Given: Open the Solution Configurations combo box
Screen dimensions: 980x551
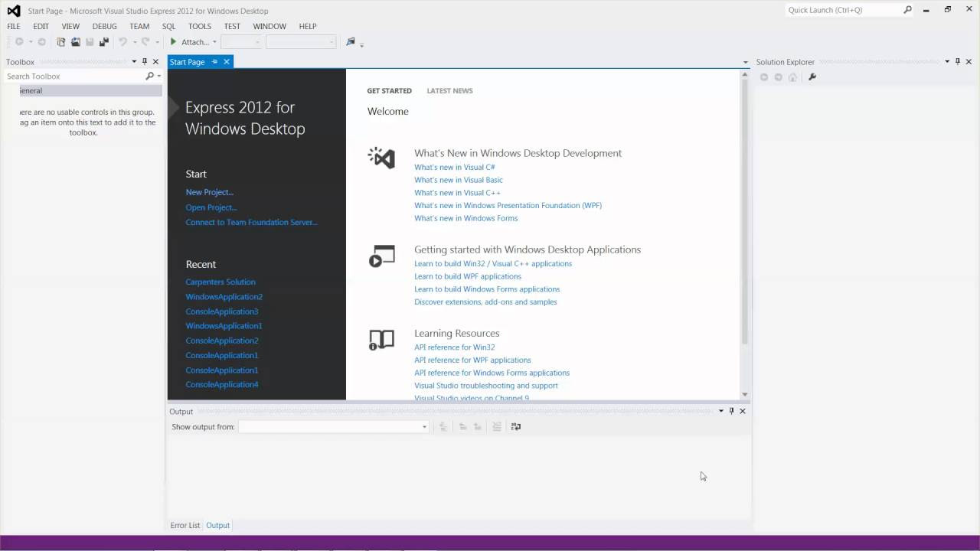Looking at the screenshot, I should tap(240, 42).
